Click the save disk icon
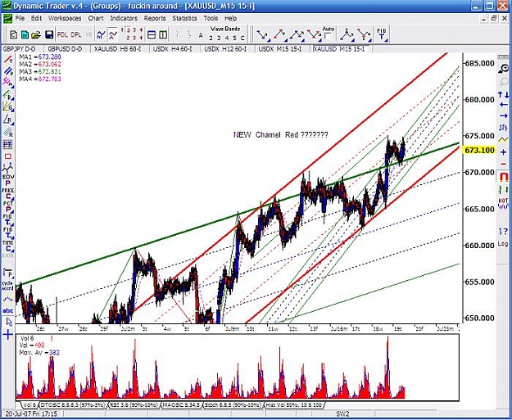 49,34
